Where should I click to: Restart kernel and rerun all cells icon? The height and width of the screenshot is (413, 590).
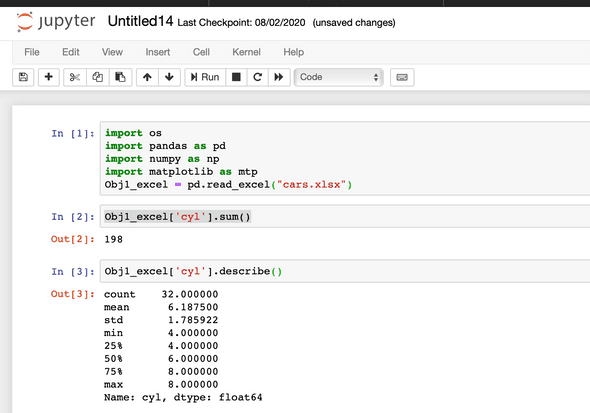279,77
